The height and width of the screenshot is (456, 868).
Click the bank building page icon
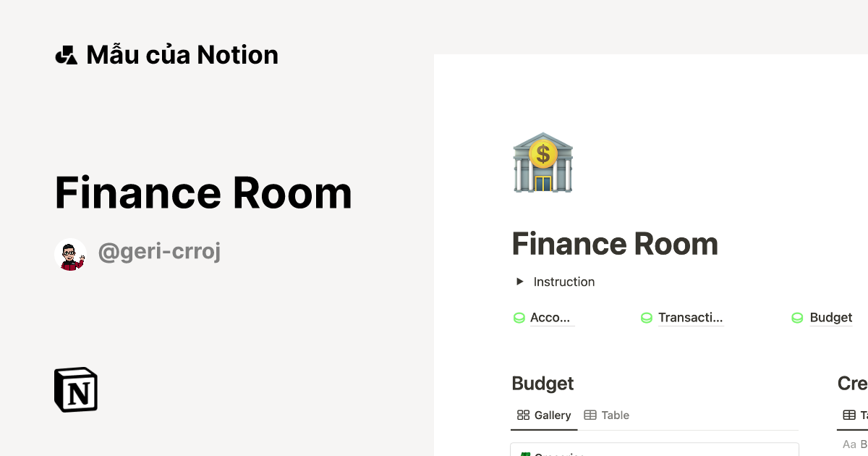[x=542, y=161]
